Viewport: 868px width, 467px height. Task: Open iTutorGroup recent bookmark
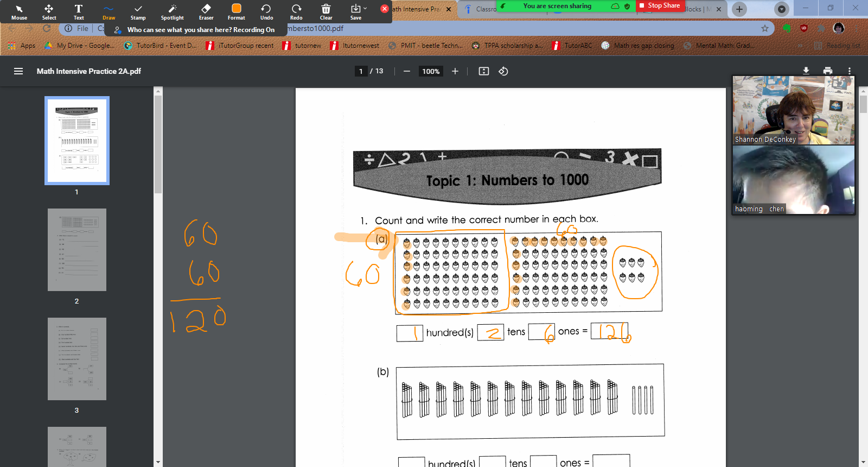tap(240, 46)
